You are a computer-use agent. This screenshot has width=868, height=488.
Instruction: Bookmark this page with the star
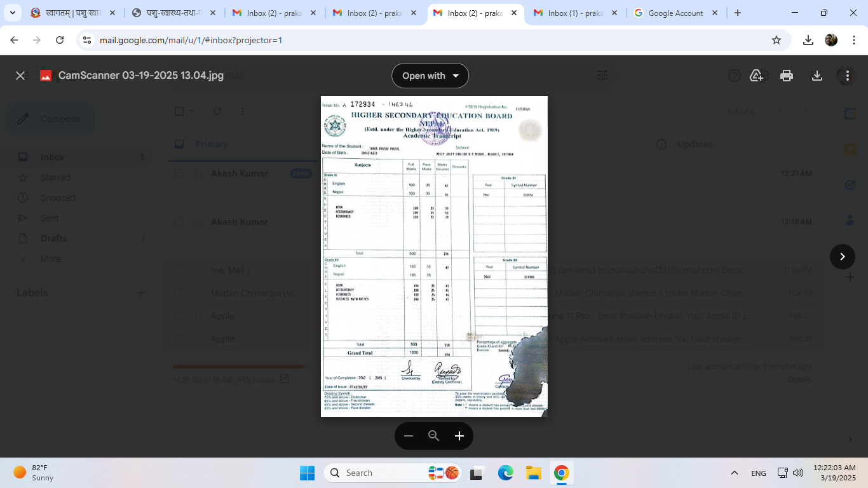tap(776, 40)
